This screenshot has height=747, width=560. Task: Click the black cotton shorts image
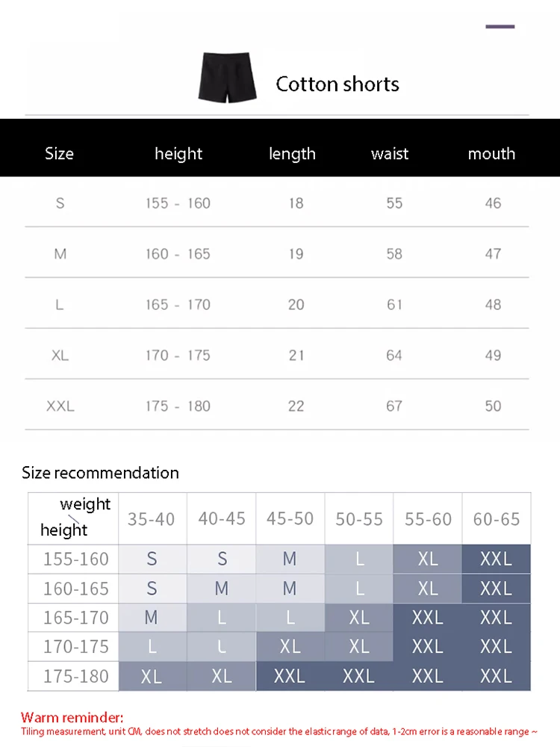pos(227,77)
